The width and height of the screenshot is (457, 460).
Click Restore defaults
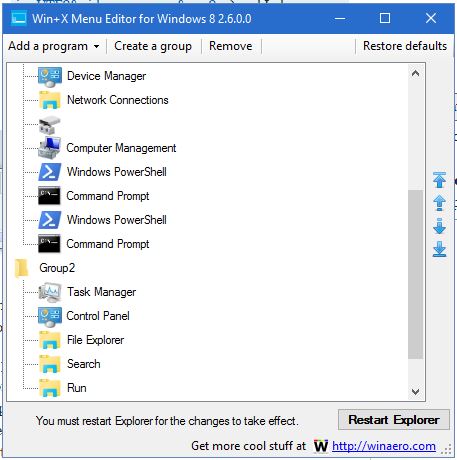pos(405,46)
